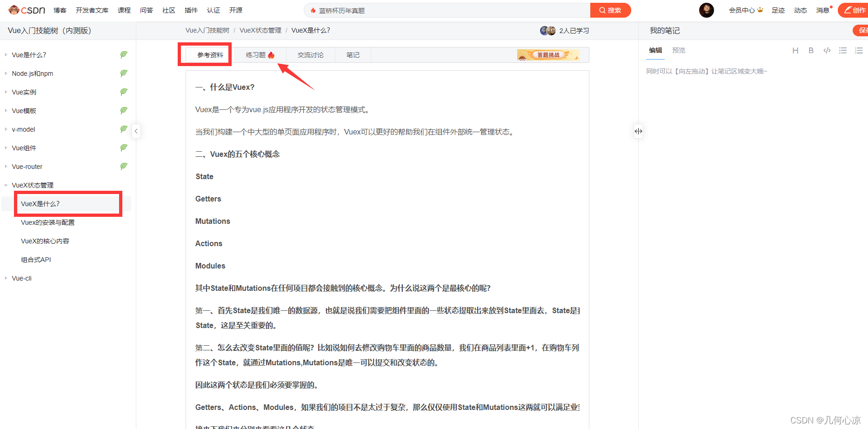Click leaf icon beside v-model
Screen dimensions: 868x429
point(124,129)
